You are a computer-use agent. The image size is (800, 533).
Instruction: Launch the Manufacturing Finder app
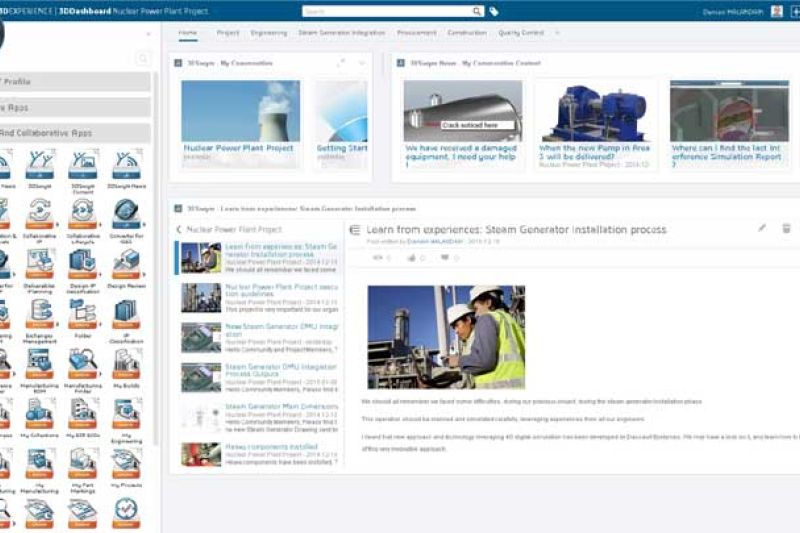pos(83,364)
